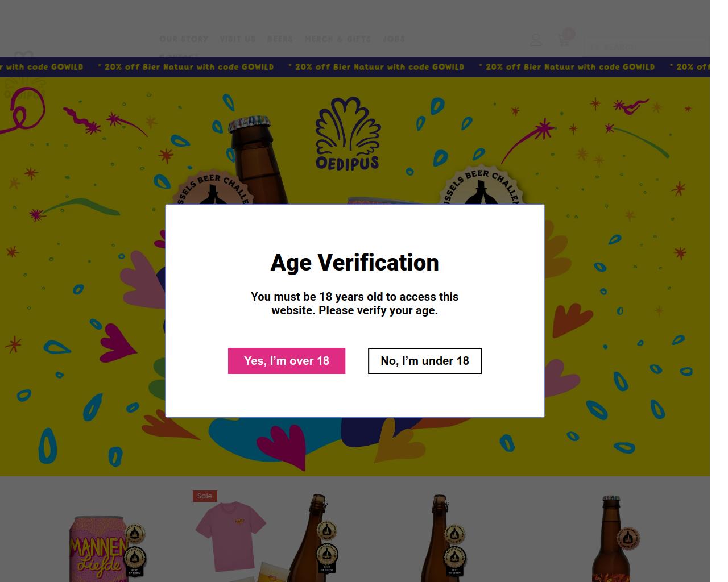Open the user account icon
Screen dimensions: 728x582
pos(536,40)
